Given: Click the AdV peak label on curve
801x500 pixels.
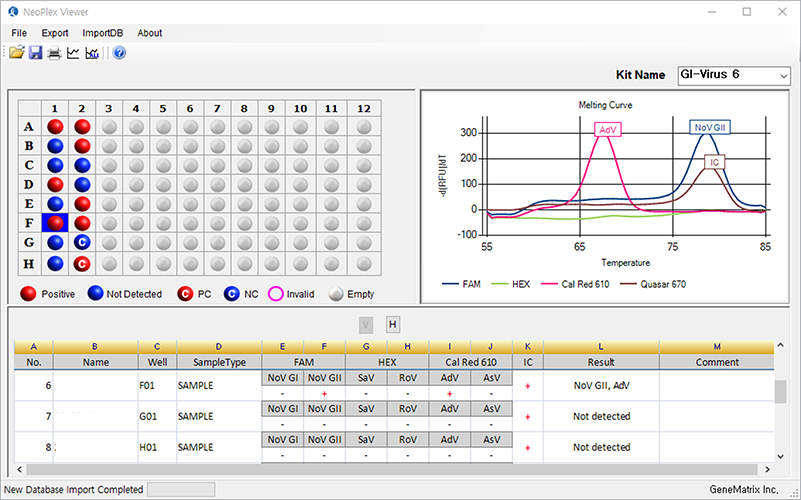Looking at the screenshot, I should click(607, 130).
